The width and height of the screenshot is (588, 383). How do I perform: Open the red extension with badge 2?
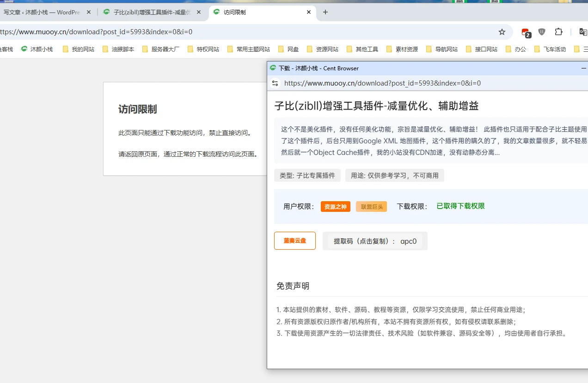[x=526, y=32]
